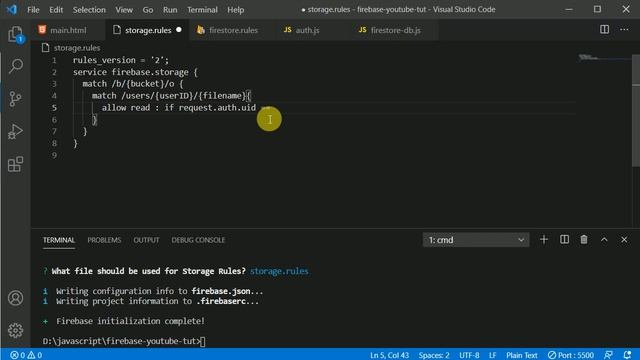This screenshot has height=360, width=640.
Task: Click 'Port : 5500' Live Server status
Action: (x=571, y=355)
